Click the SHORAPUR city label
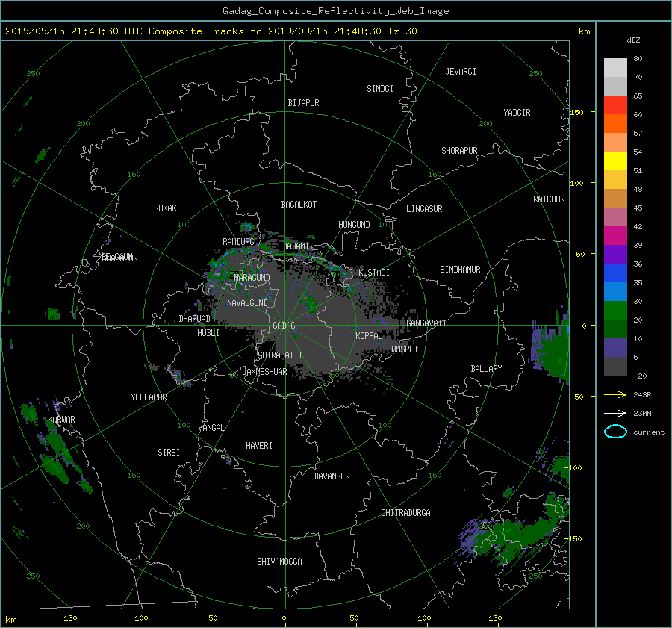The height and width of the screenshot is (628, 672). (x=459, y=151)
